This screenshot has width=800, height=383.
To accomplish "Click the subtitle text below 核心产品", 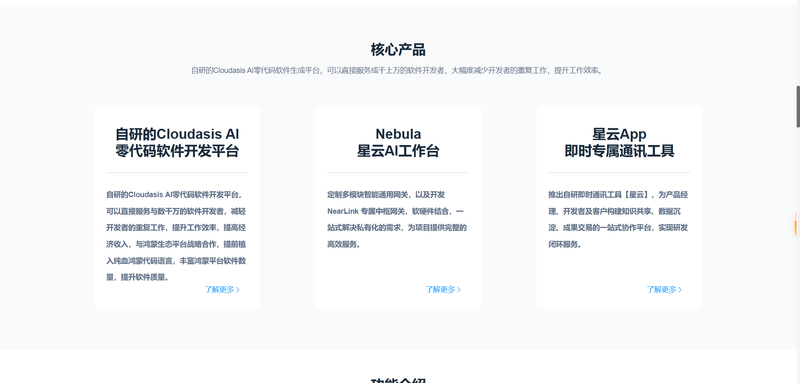I will pyautogui.click(x=398, y=70).
